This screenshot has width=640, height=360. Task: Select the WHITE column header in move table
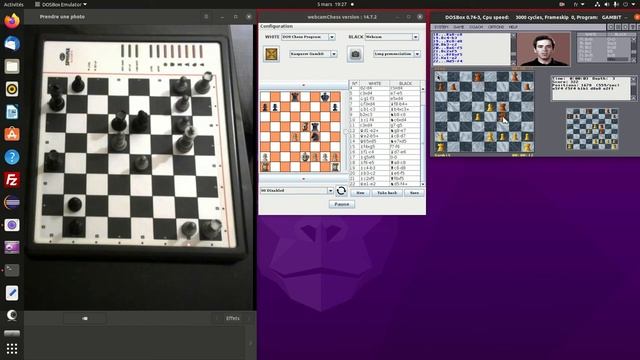(x=375, y=83)
